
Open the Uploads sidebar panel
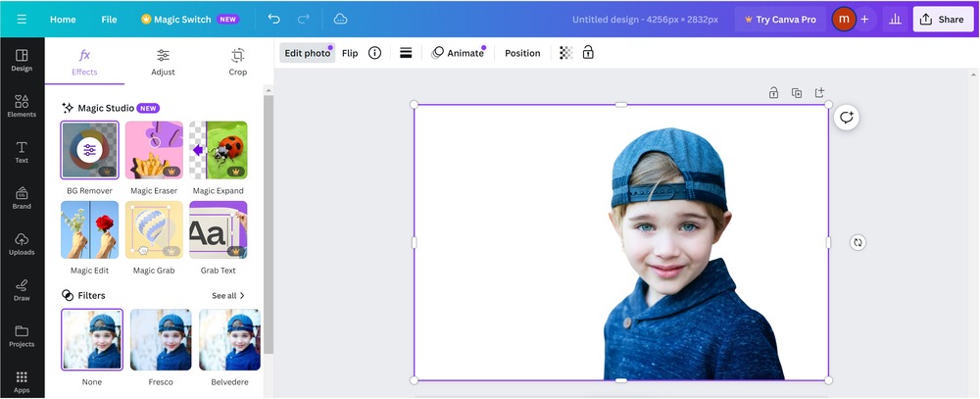[x=22, y=243]
